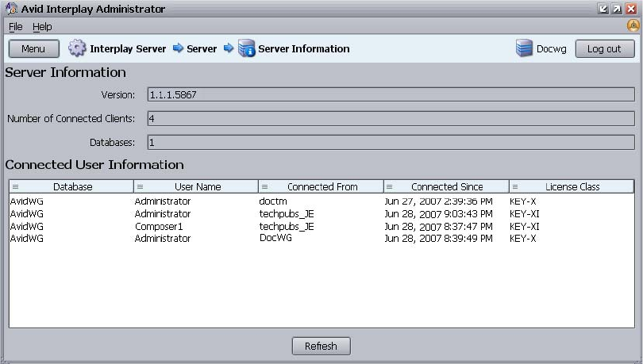643x364 pixels.
Task: Click the orange Avid logo icon below close button
Action: click(633, 26)
